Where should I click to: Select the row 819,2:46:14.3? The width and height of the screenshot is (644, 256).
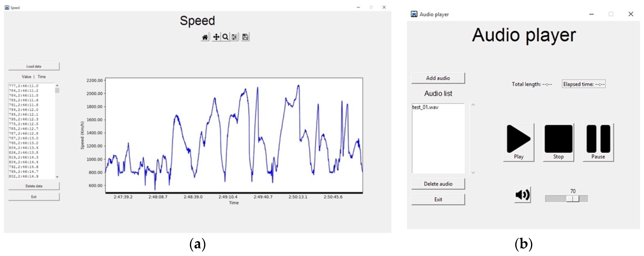pos(24,157)
